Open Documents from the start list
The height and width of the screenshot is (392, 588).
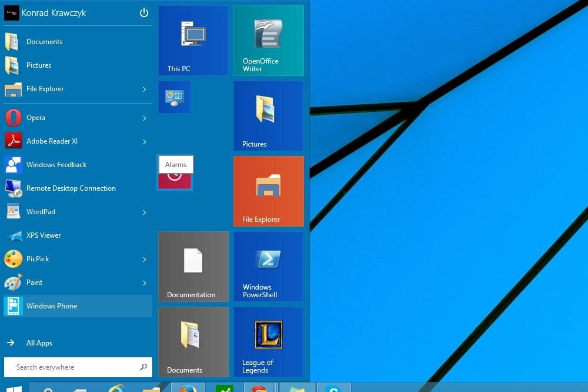coord(78,42)
